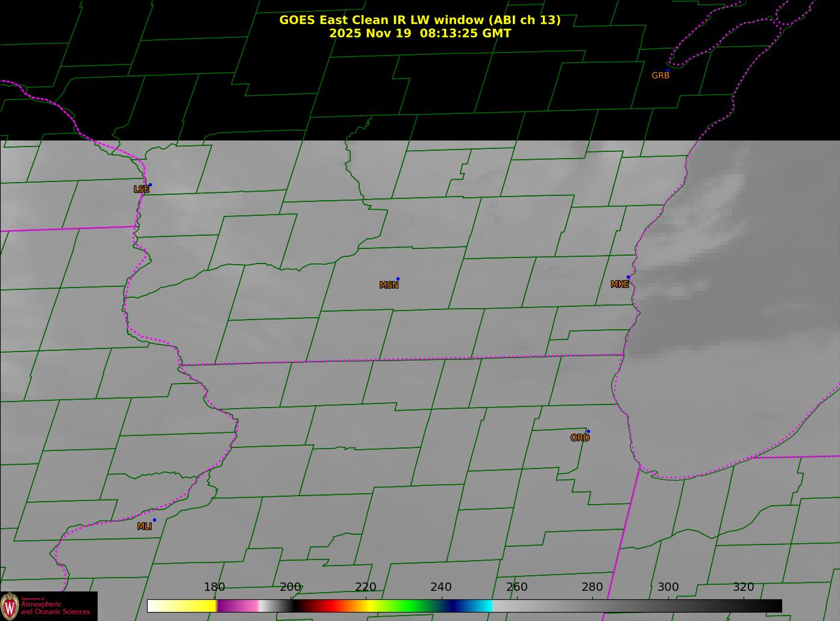Click the University of Wisconsin crest logo
This screenshot has height=621, width=840.
coord(10,606)
